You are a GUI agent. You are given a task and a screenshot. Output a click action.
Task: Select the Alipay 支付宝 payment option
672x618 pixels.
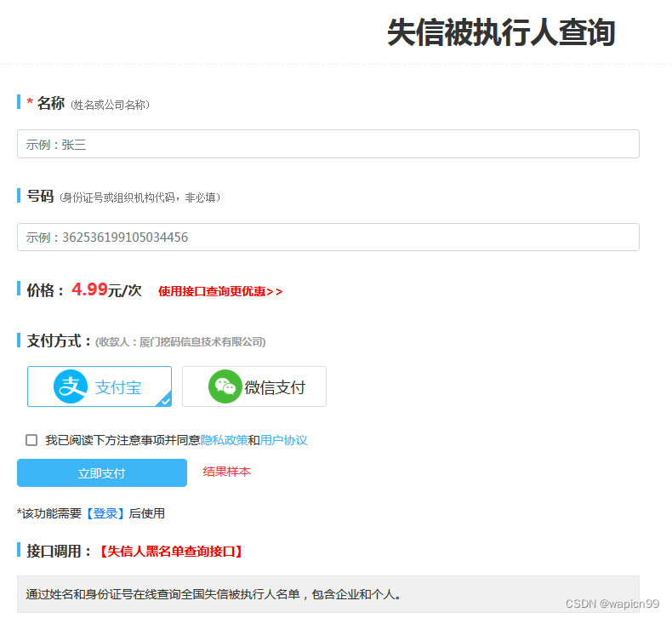pos(100,386)
